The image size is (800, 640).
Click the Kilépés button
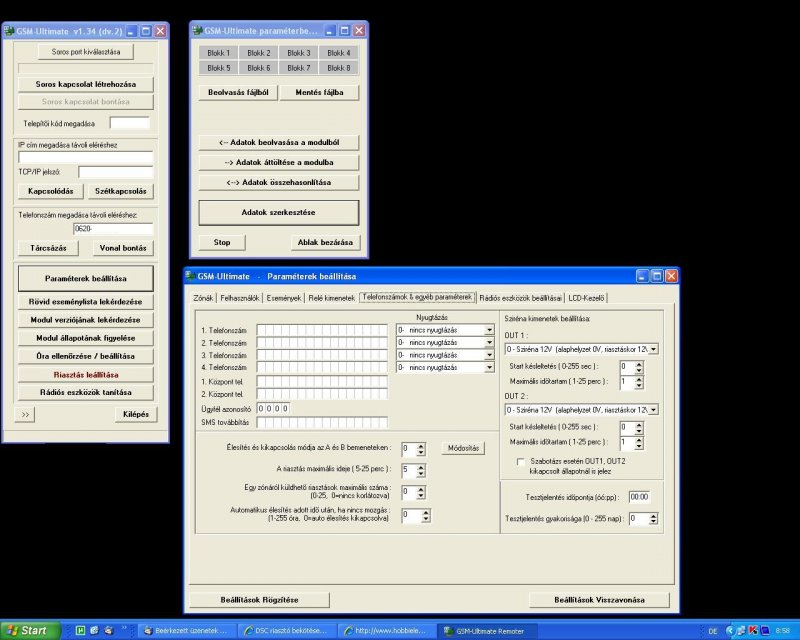[136, 414]
